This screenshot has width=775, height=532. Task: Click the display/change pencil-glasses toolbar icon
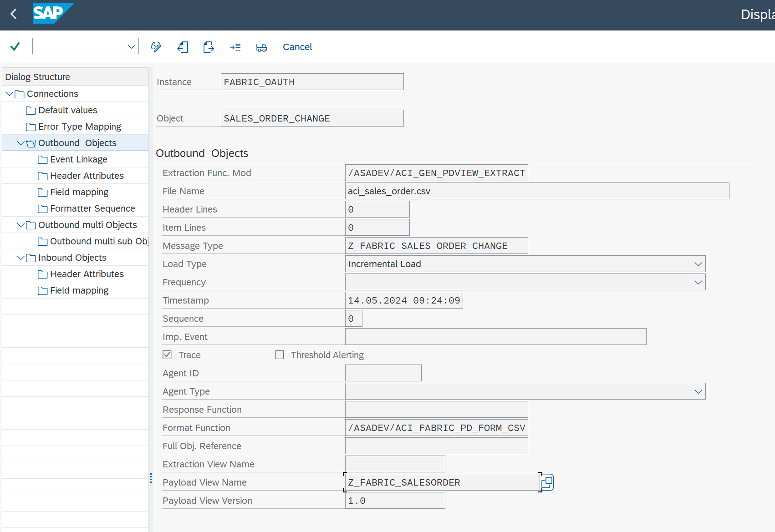[x=156, y=47]
